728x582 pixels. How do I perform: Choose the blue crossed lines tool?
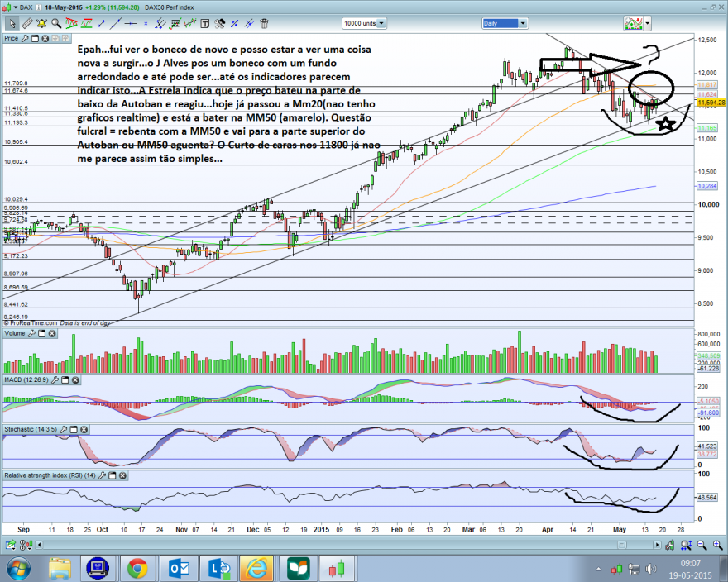click(x=249, y=23)
